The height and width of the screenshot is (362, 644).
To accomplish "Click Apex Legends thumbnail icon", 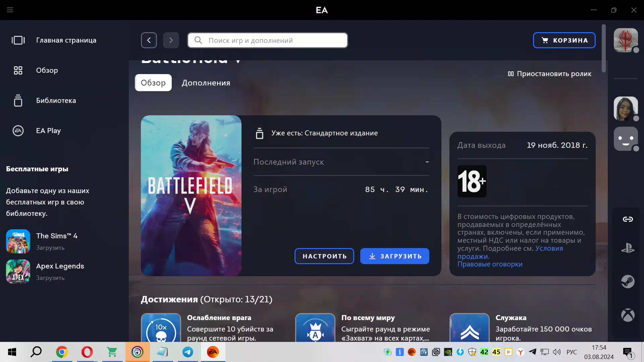I will (18, 271).
